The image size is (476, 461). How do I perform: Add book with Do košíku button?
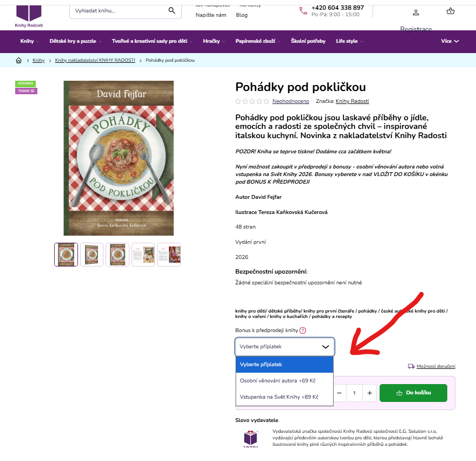(413, 393)
